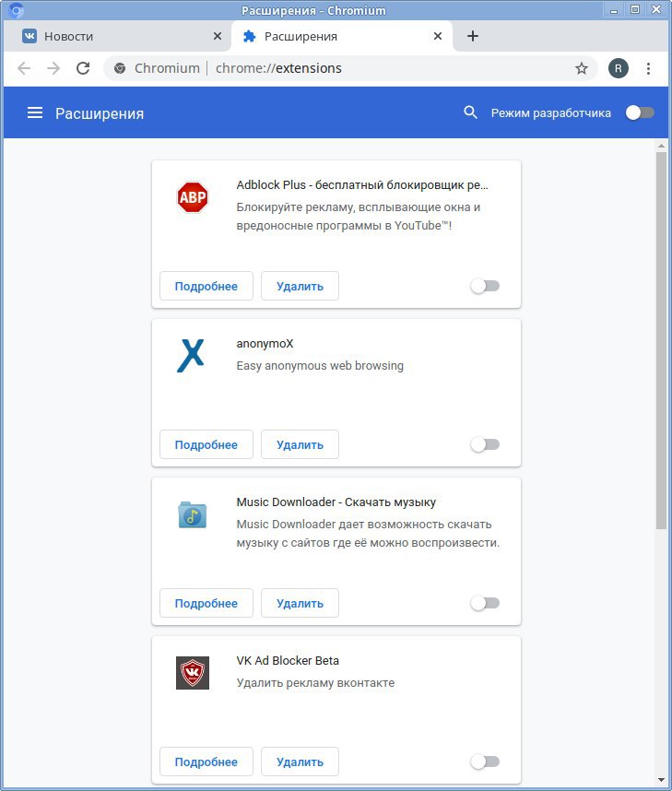Screen dimensions: 672x791
Task: Click the Adblock Plus extension title
Action: pyautogui.click(x=362, y=185)
